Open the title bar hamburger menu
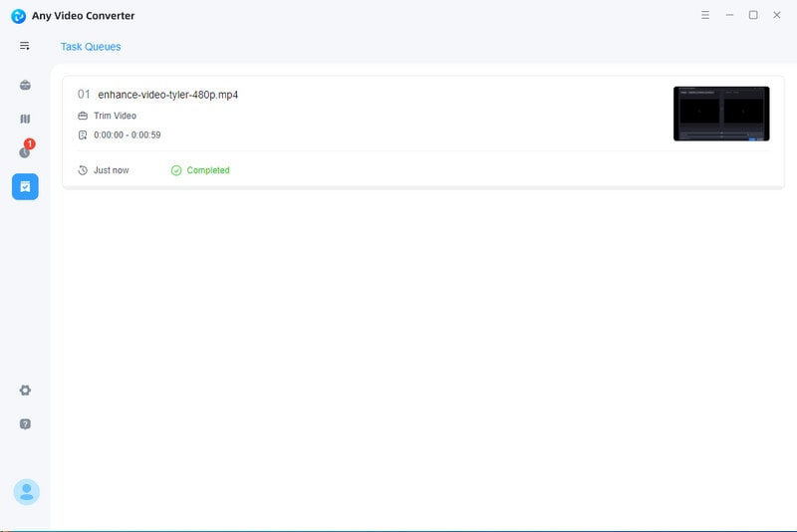Screen dimensions: 797x532 (x=705, y=15)
